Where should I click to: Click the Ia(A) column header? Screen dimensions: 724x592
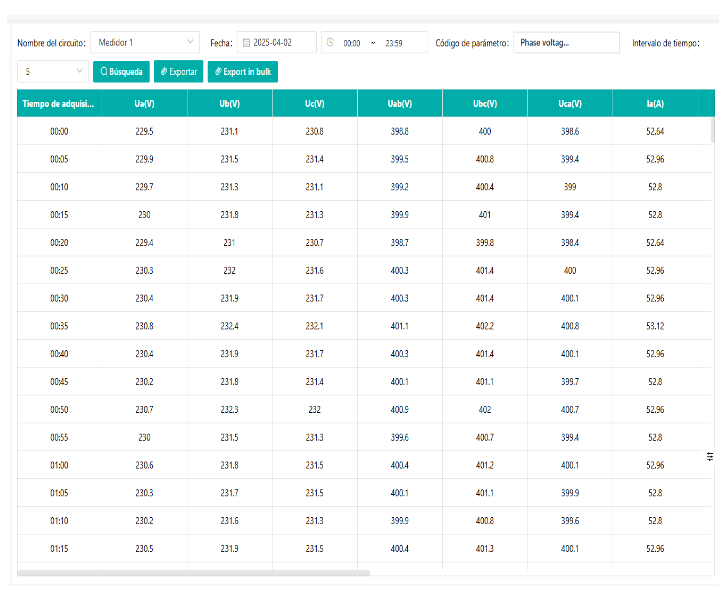click(x=655, y=103)
